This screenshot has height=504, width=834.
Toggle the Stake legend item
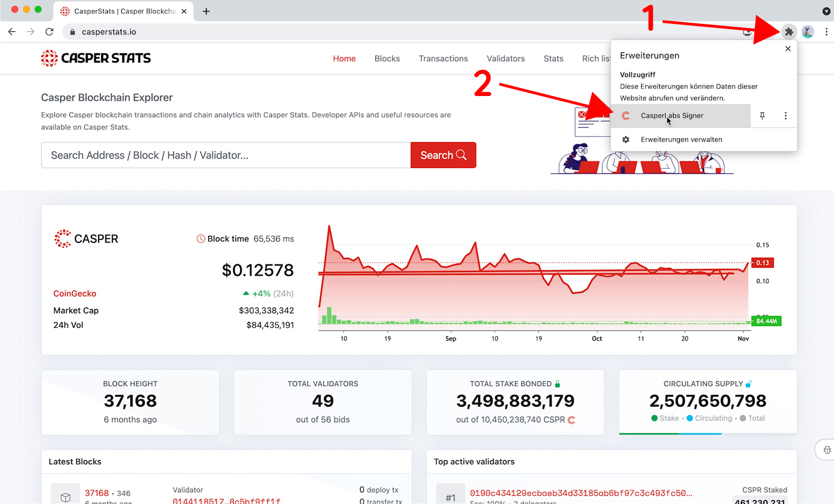click(665, 418)
